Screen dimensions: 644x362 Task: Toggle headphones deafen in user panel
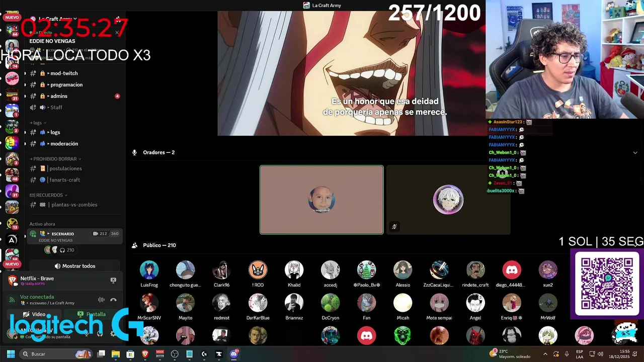[100, 333]
